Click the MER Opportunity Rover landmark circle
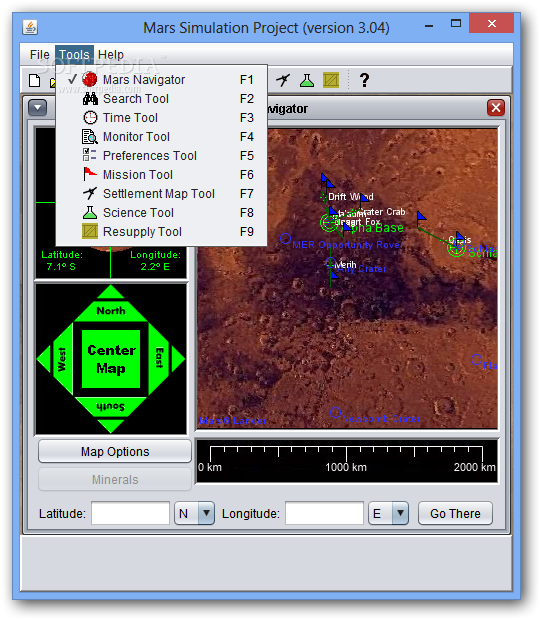Image resolution: width=541 pixels, height=620 pixels. click(x=286, y=238)
